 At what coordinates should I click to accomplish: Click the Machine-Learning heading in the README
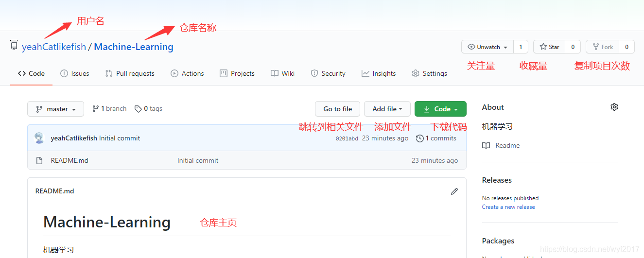click(x=107, y=222)
